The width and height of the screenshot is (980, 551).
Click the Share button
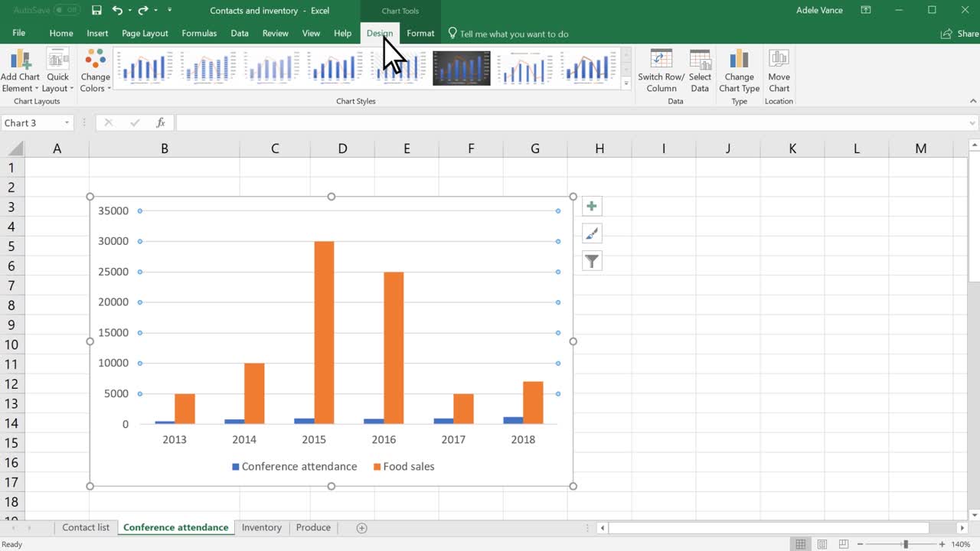pyautogui.click(x=960, y=34)
